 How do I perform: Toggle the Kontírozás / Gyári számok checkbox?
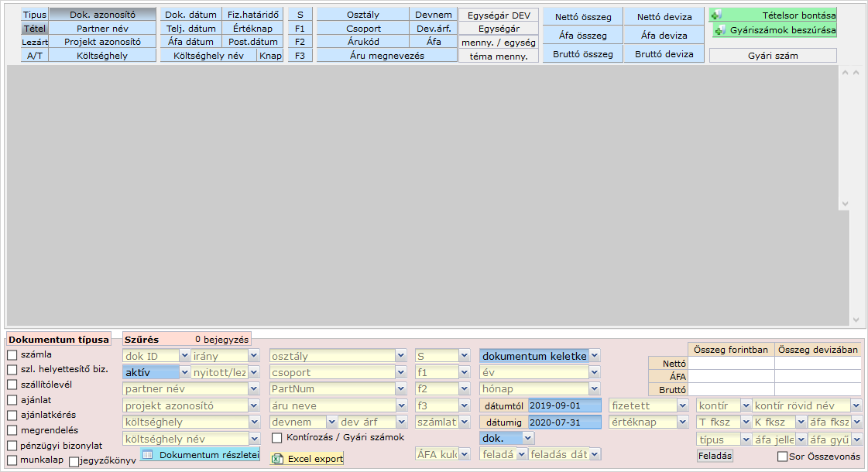click(x=277, y=438)
